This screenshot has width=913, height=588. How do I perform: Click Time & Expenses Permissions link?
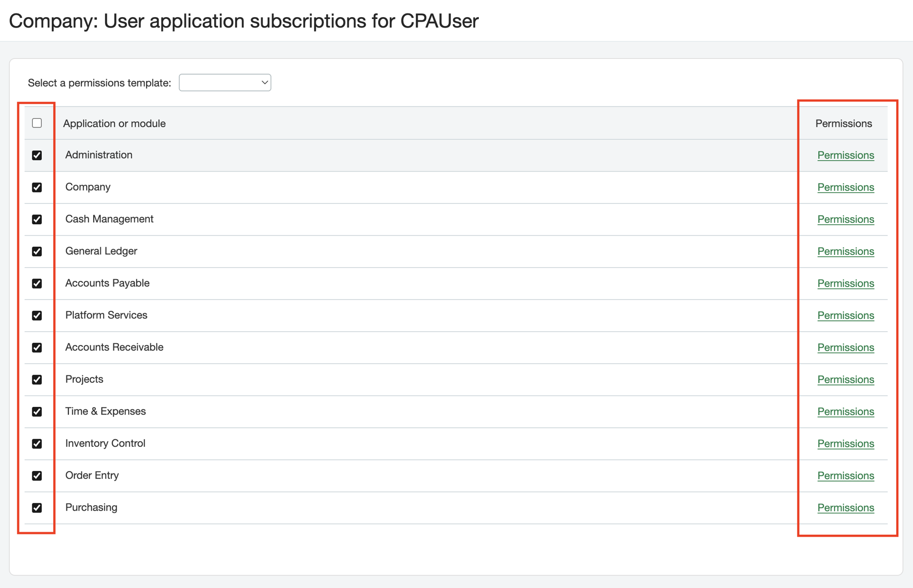(x=845, y=412)
